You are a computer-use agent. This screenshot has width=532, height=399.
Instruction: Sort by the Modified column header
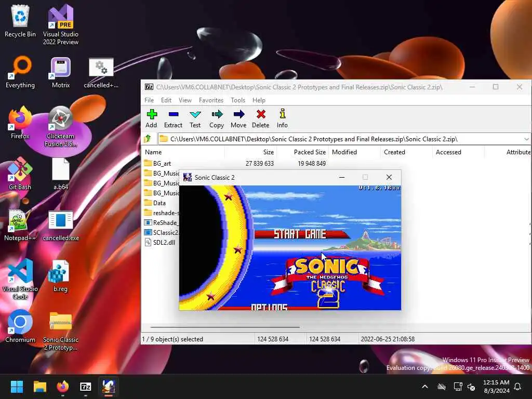[x=354, y=152]
